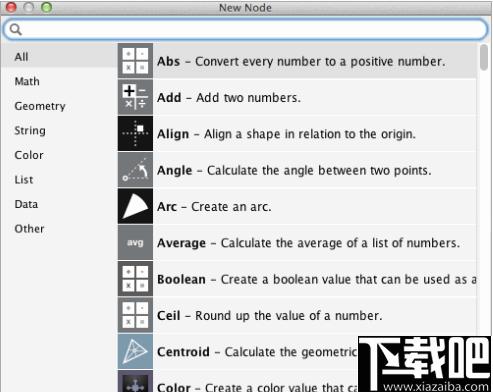Viewport: 493px width, 392px height.
Task: Select the Other category
Action: point(29,229)
